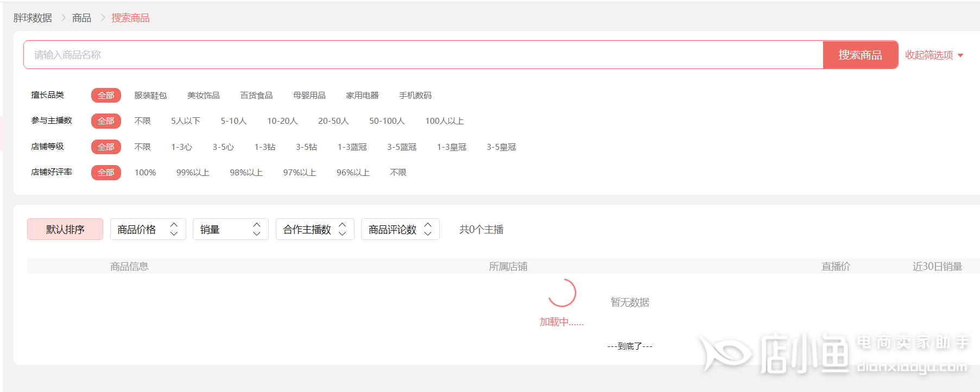The height and width of the screenshot is (392, 980).
Task: Choose 5-10人 streamer count
Action: click(233, 121)
